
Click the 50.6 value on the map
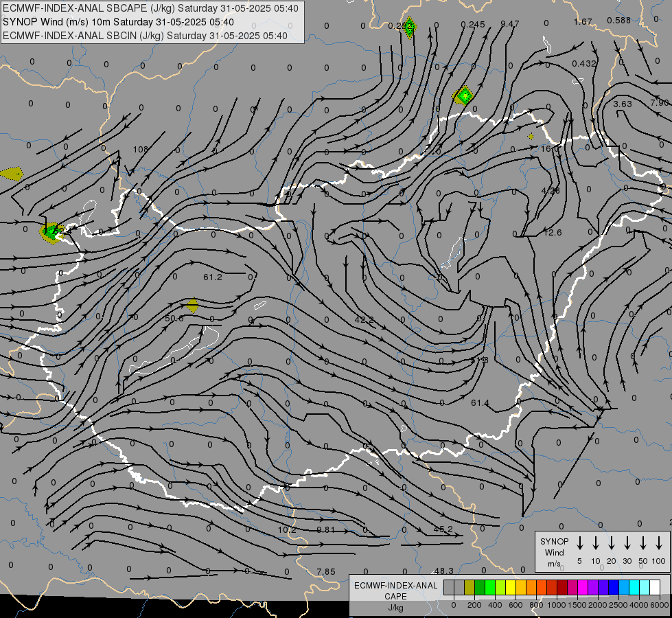click(174, 318)
